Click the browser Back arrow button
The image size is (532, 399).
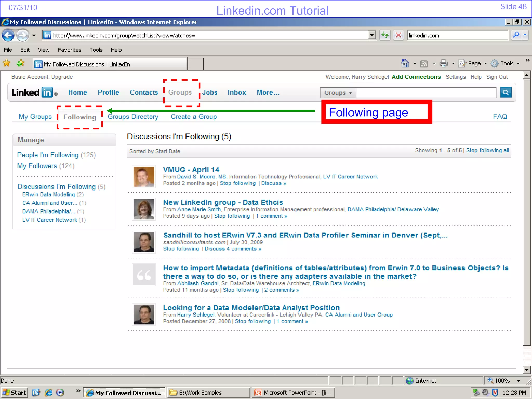tap(8, 35)
